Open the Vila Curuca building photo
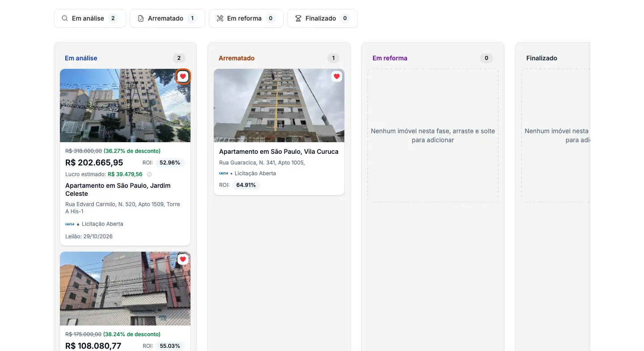The height and width of the screenshot is (351, 644). pyautogui.click(x=279, y=106)
